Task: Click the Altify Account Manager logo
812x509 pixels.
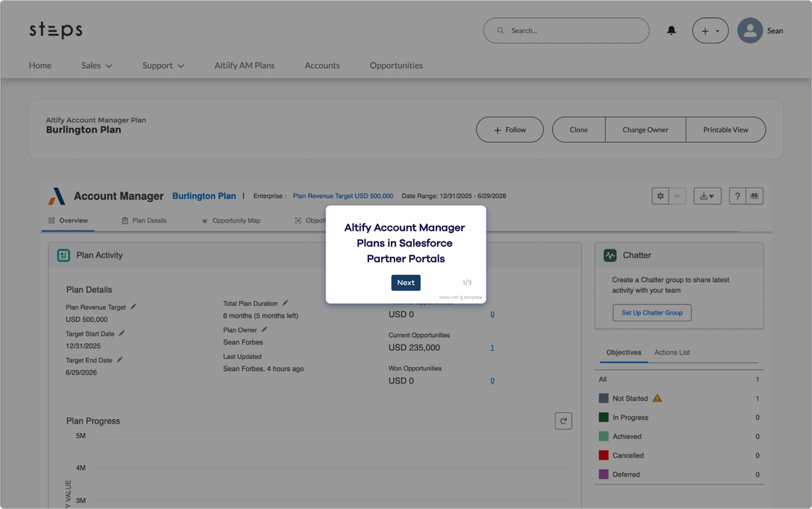Action: click(57, 196)
